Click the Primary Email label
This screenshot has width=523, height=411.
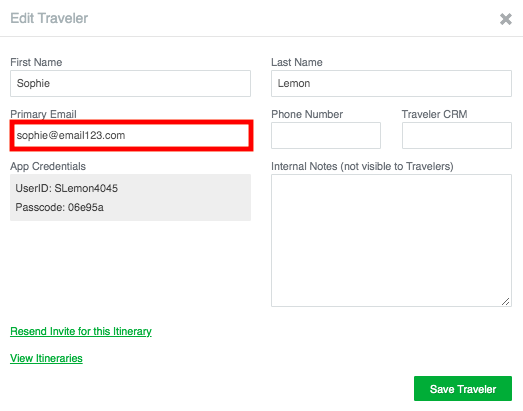[43, 114]
